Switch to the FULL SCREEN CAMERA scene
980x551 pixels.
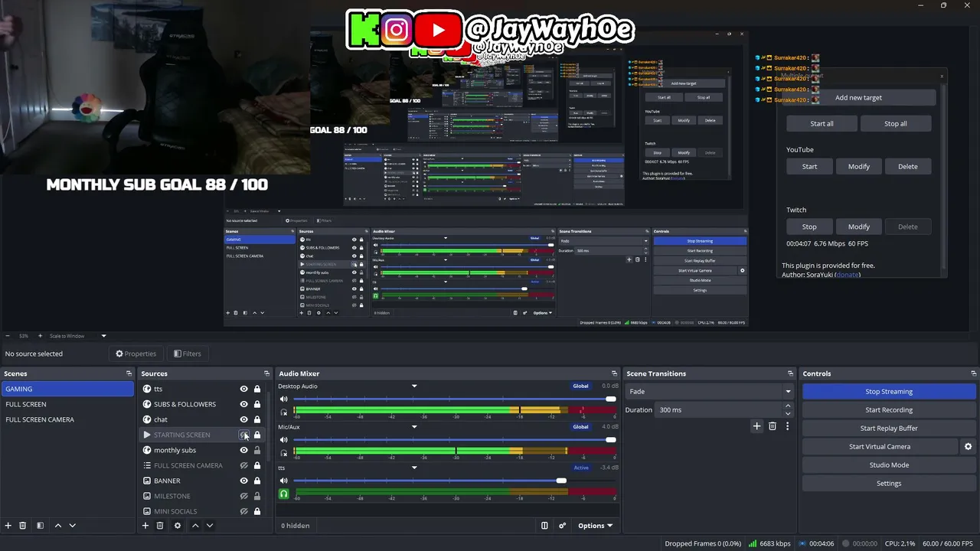point(67,419)
